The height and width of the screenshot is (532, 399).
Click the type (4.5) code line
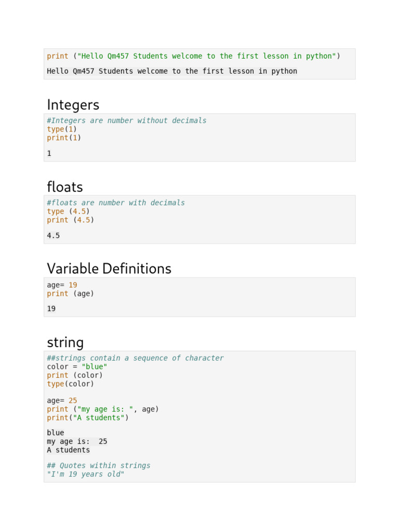tap(68, 211)
